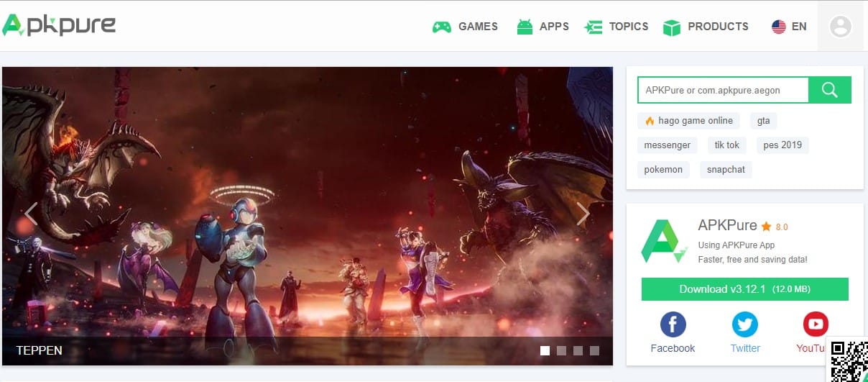Select the first carousel indicator dot
The height and width of the screenshot is (382, 868).
click(545, 351)
